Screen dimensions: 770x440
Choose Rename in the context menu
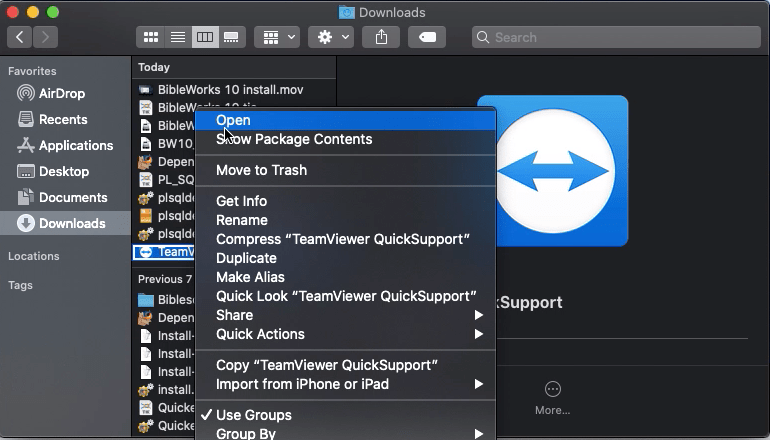click(x=346, y=220)
